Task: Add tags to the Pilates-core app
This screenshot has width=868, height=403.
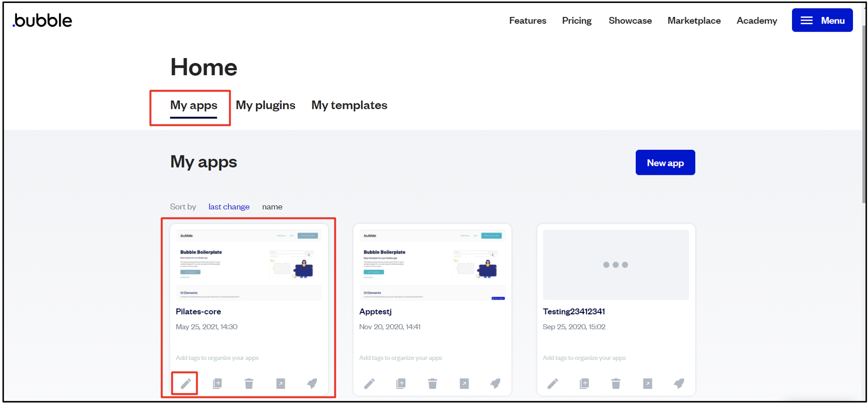Action: pos(217,358)
